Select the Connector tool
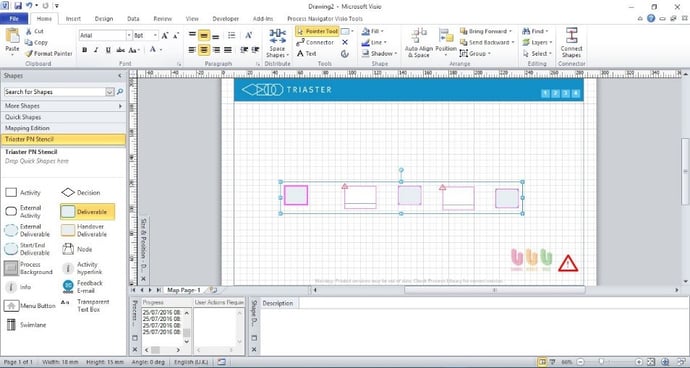The width and height of the screenshot is (690, 368). point(315,42)
